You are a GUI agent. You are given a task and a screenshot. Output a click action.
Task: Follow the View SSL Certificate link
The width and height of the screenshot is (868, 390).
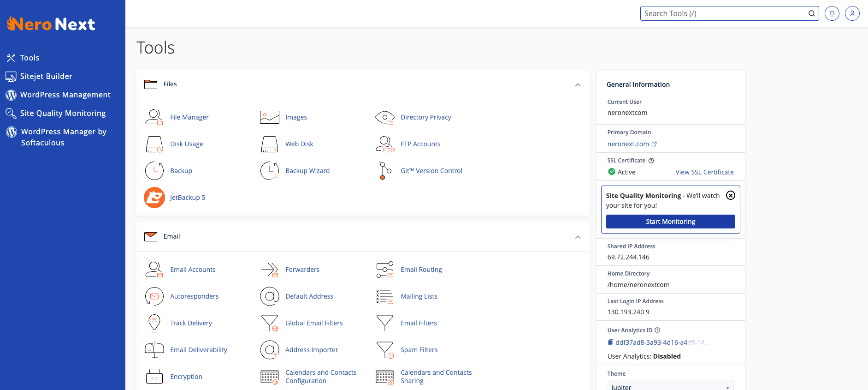704,172
